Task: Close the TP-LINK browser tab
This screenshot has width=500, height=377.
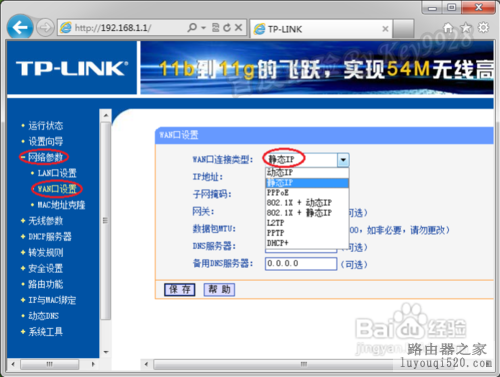Action: 385,29
